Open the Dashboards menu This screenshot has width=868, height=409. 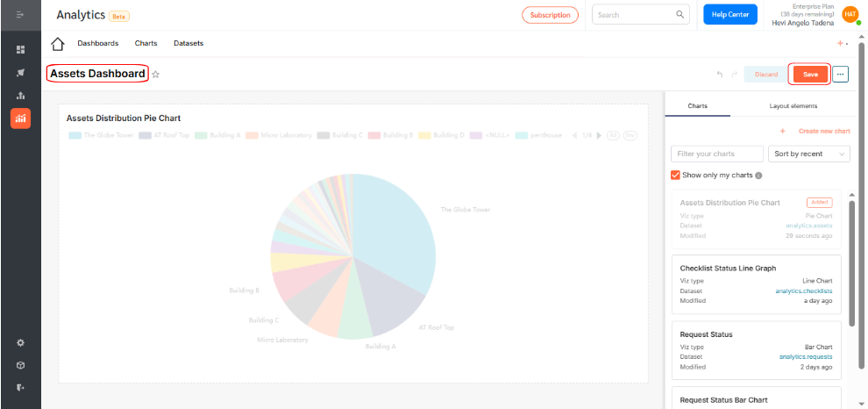[x=98, y=43]
